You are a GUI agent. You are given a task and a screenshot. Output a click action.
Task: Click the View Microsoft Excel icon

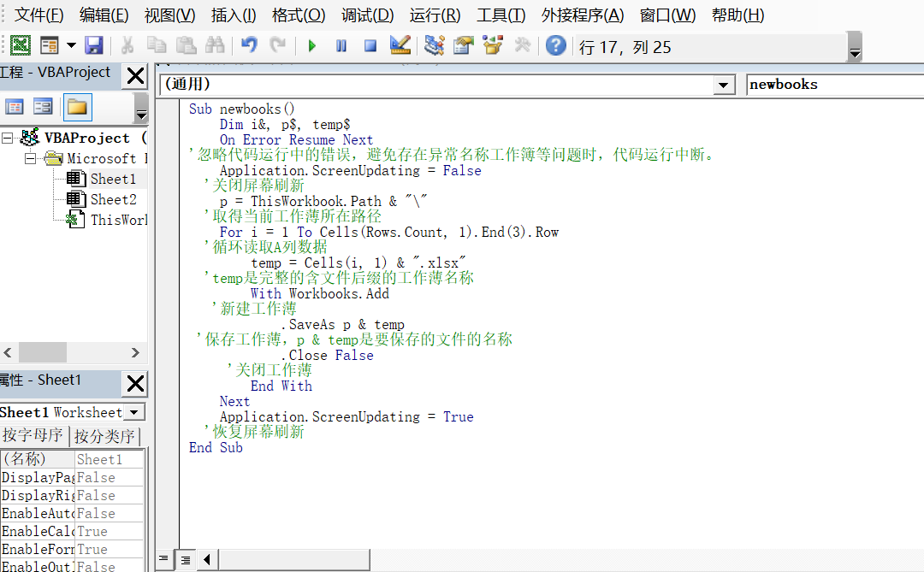[x=20, y=45]
